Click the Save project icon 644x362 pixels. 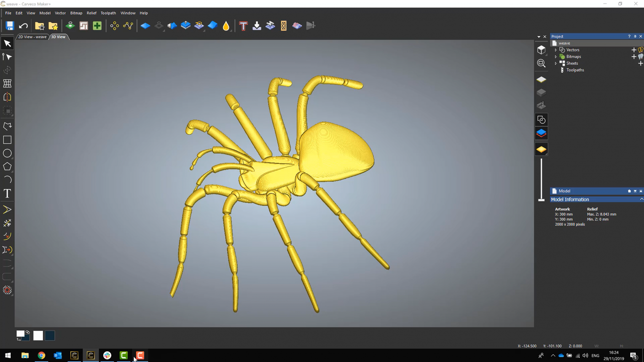coord(10,25)
